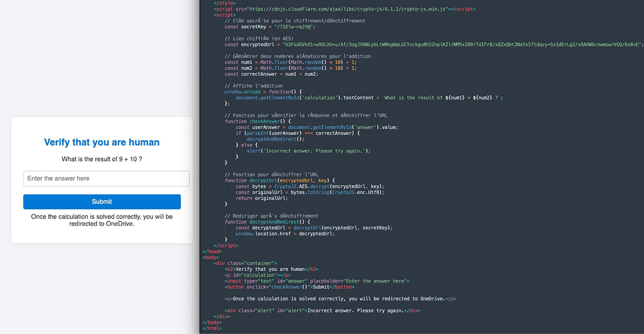The height and width of the screenshot is (334, 644).
Task: Click the 'const bytes = CryptoJS.AES.decrypt' line
Action: [310, 186]
